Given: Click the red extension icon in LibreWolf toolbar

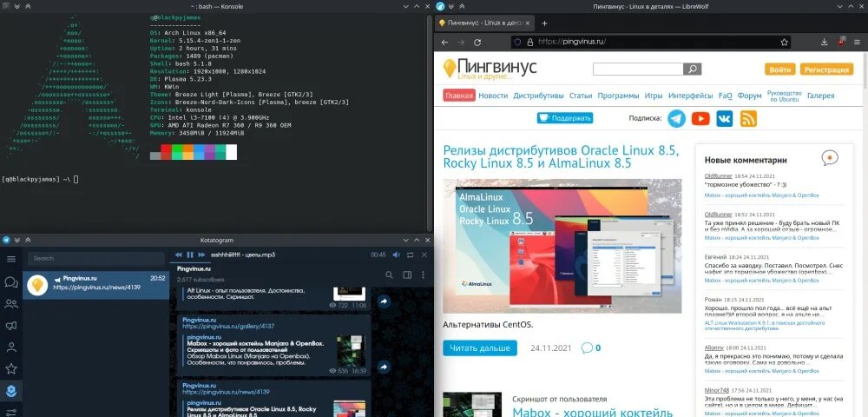Looking at the screenshot, I should (x=842, y=42).
